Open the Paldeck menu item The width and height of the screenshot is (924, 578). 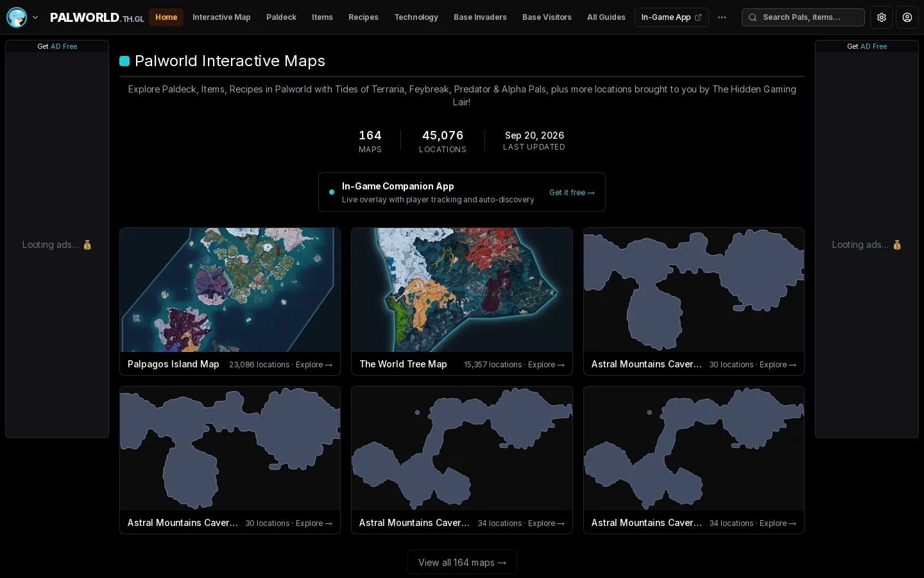coord(281,17)
